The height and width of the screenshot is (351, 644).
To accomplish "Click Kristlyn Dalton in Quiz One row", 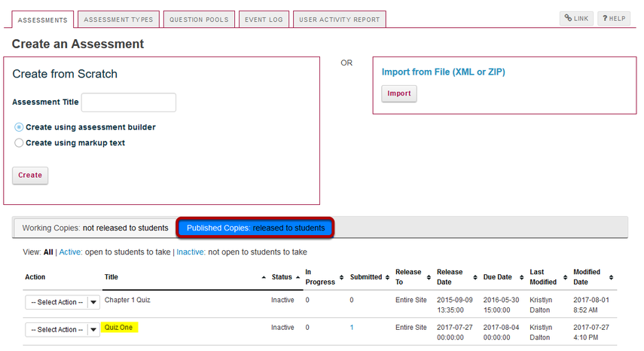I will 541,332.
